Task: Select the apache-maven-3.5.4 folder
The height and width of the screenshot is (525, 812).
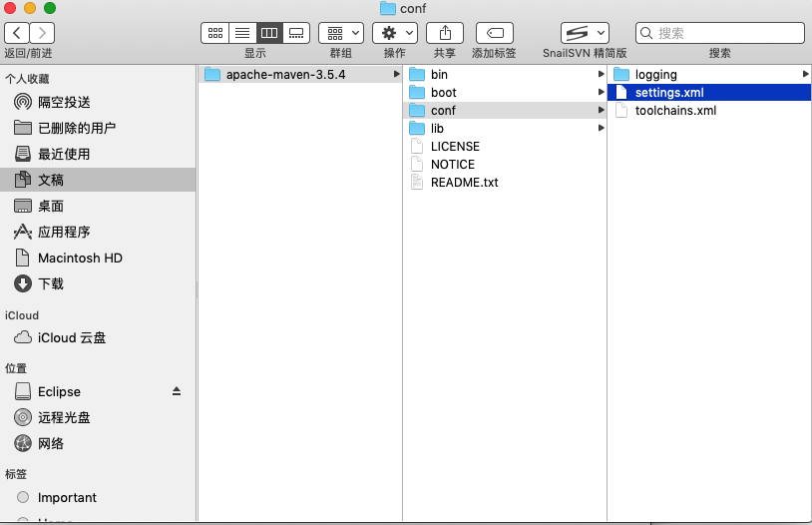Action: [x=300, y=75]
